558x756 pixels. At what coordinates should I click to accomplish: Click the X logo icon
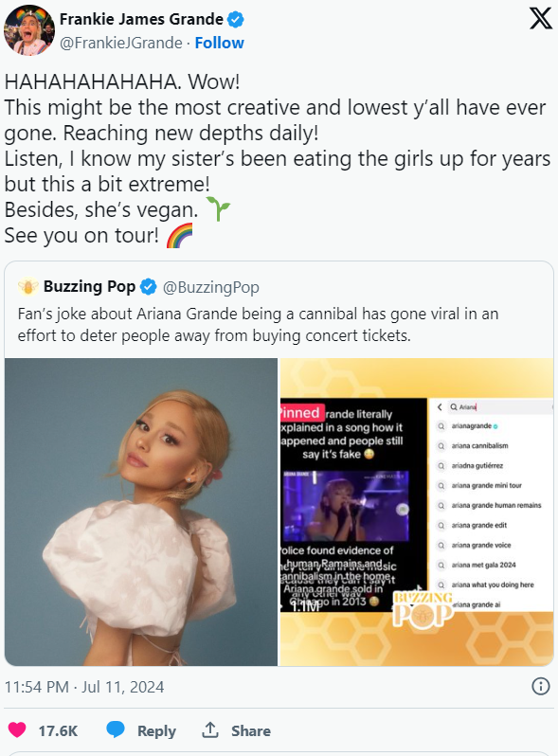coord(540,19)
